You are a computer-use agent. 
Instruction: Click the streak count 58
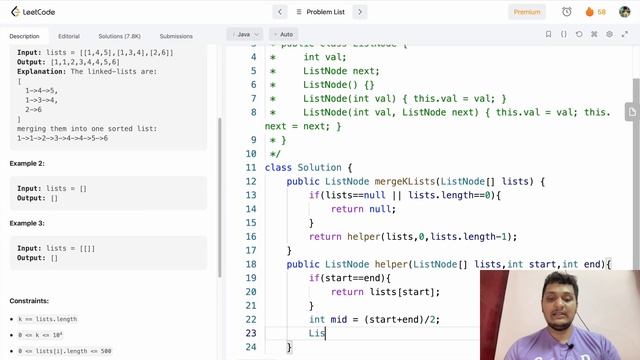602,12
